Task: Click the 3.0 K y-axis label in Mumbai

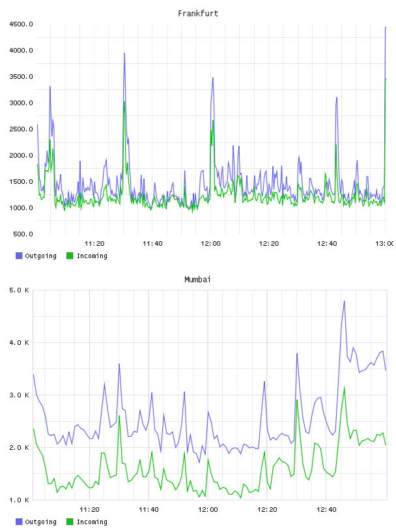Action: pos(20,395)
